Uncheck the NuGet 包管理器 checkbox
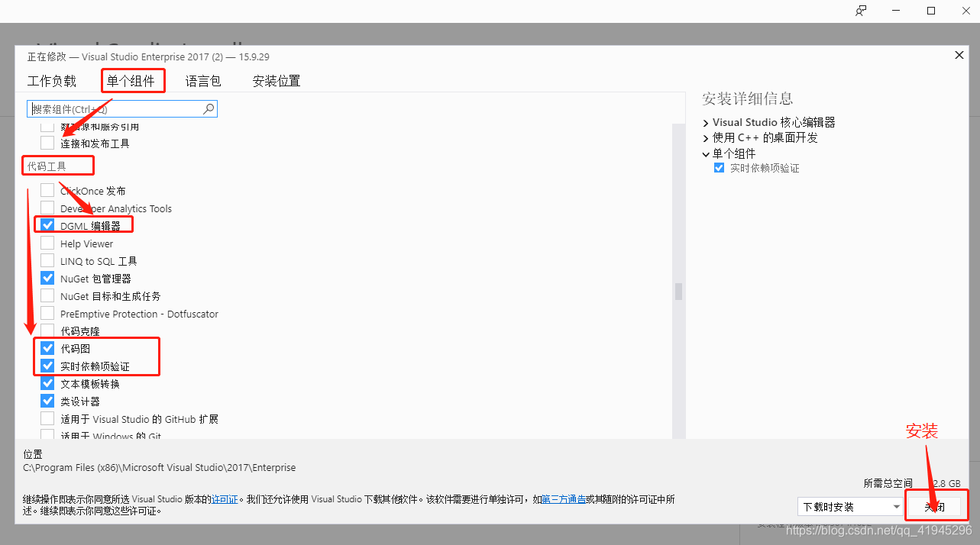This screenshot has height=545, width=980. tap(47, 278)
